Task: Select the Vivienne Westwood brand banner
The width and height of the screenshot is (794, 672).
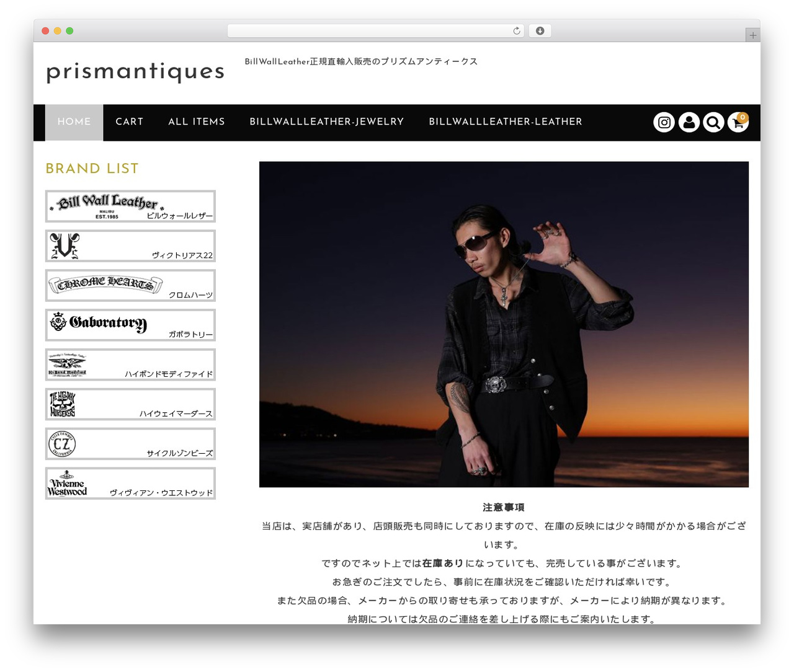Action: [130, 484]
